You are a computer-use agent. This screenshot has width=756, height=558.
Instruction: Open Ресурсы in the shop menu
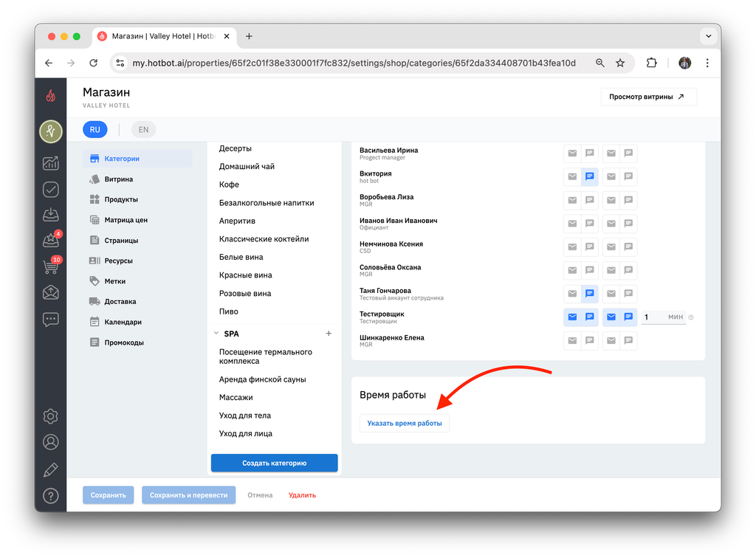[137, 261]
